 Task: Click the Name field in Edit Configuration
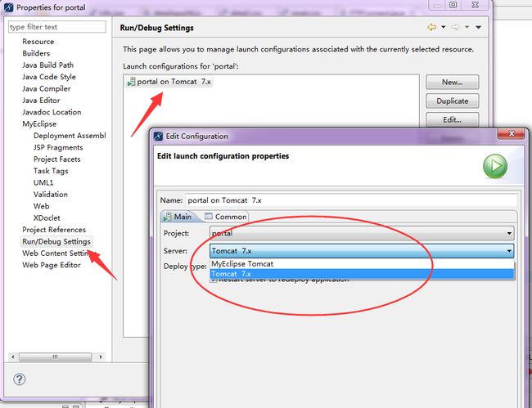351,200
